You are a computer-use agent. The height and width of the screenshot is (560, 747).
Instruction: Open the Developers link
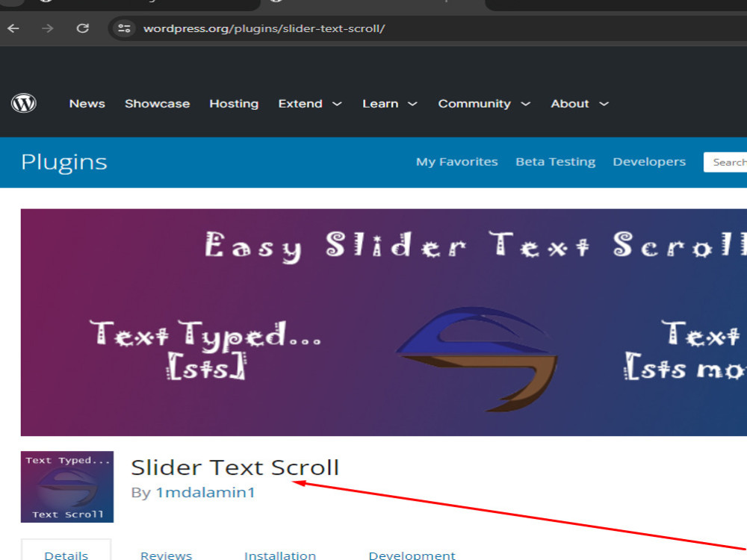(649, 162)
